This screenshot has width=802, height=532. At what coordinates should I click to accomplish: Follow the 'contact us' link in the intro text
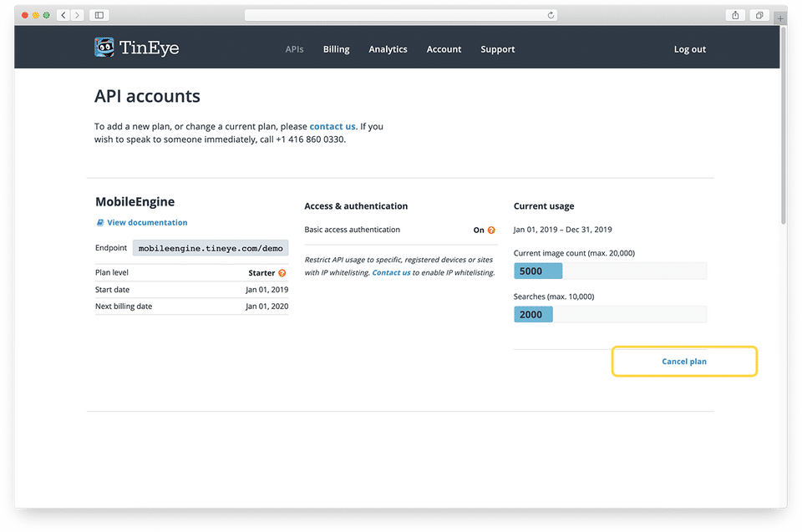point(332,126)
